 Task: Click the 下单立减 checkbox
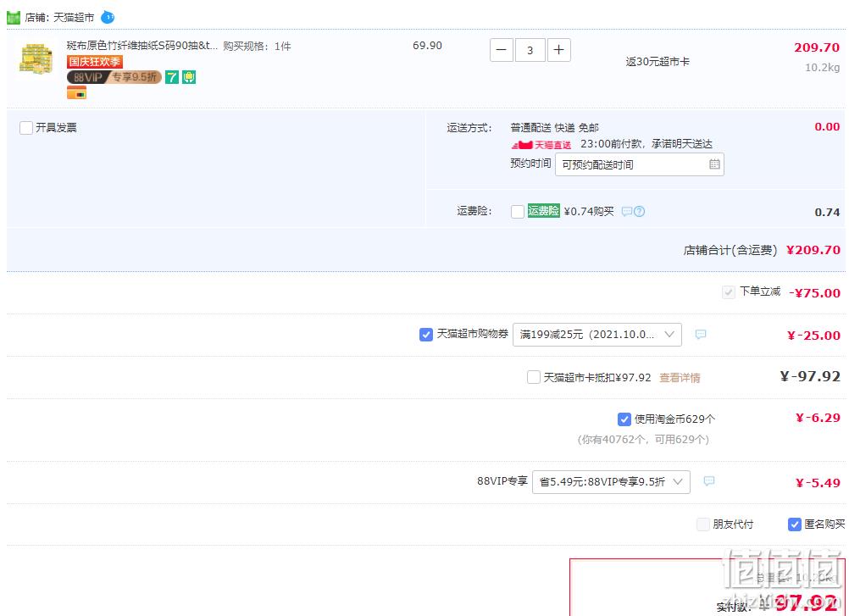728,292
